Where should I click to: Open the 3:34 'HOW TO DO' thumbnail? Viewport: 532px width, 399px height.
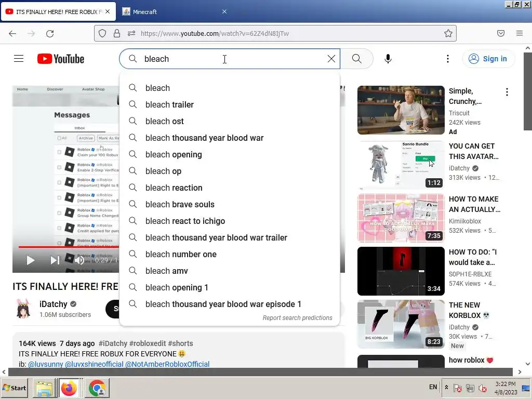pyautogui.click(x=401, y=271)
